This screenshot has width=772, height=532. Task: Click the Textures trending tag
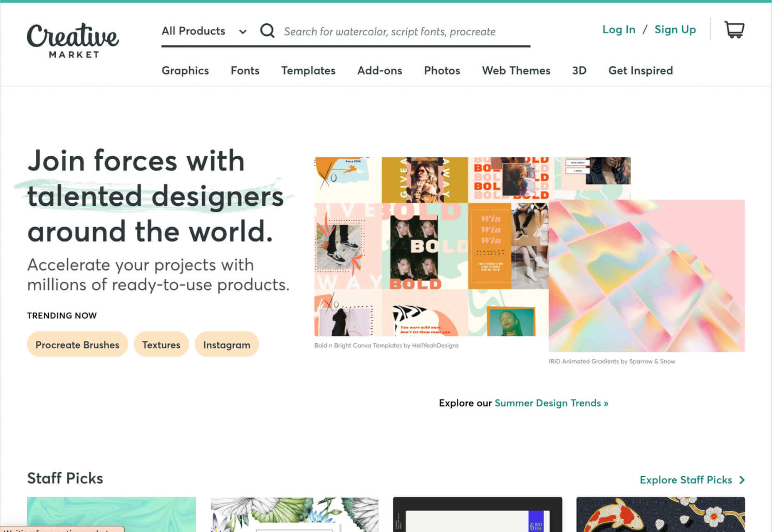point(161,345)
